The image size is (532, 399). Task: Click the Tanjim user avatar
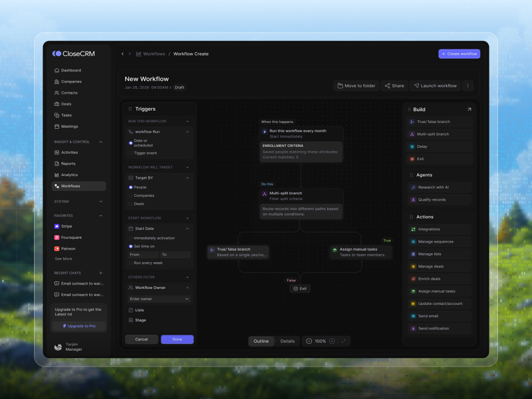point(58,347)
